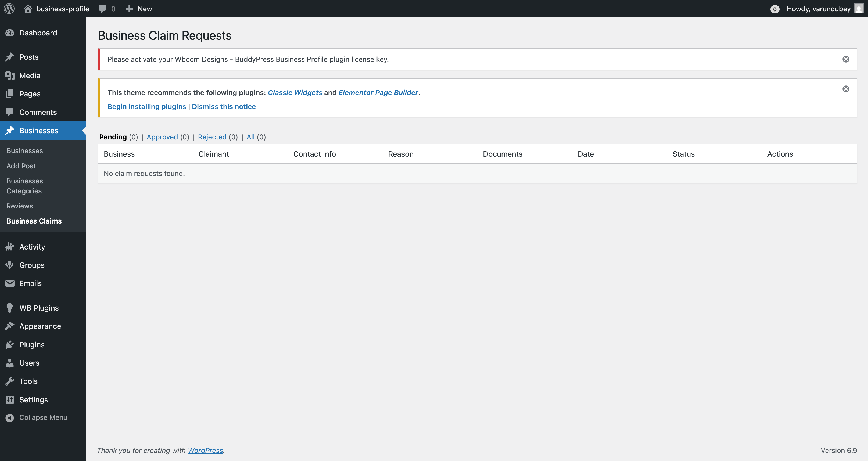The width and height of the screenshot is (868, 461).
Task: Click the Collapse Menu arrow icon
Action: pyautogui.click(x=10, y=417)
